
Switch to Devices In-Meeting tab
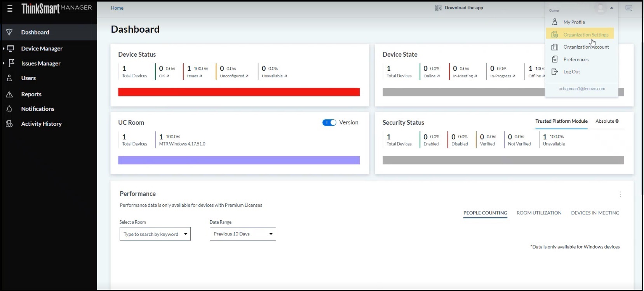click(595, 213)
